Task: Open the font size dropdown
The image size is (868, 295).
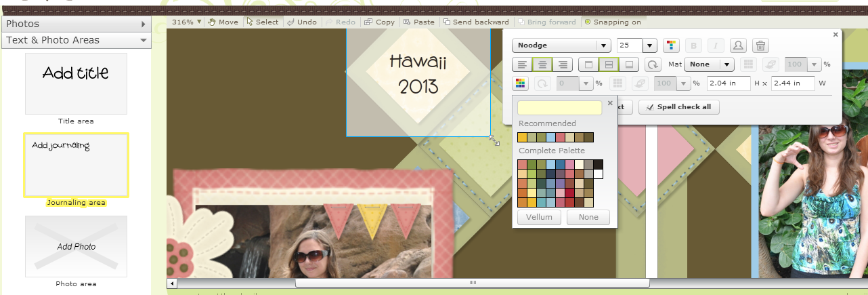Action: tap(637, 45)
